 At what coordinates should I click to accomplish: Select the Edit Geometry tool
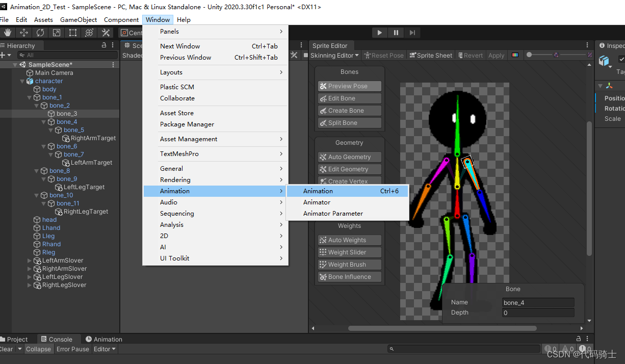tap(350, 169)
